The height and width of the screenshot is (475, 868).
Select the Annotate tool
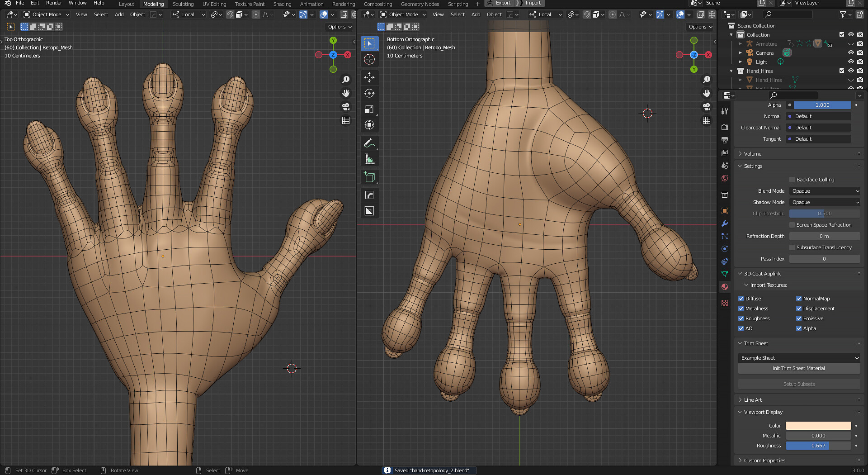coord(369,143)
